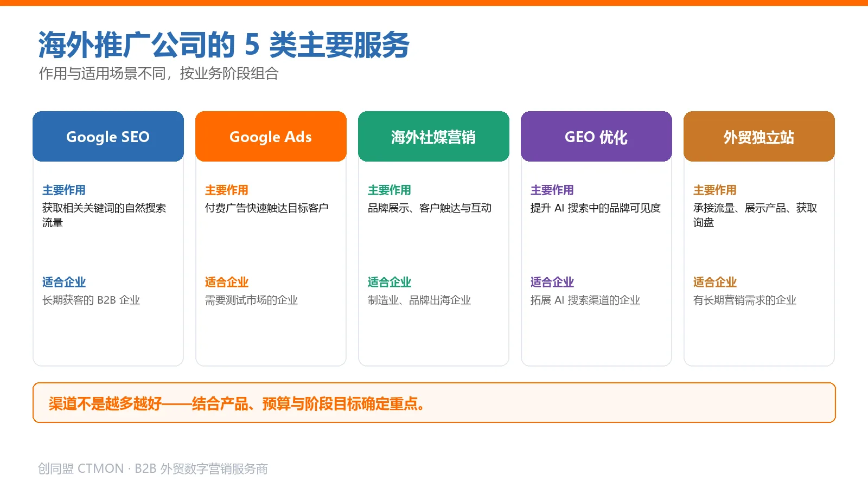The image size is (868, 488).
Task: Select text '品牌展示、客户触达与互动'
Action: tap(430, 208)
